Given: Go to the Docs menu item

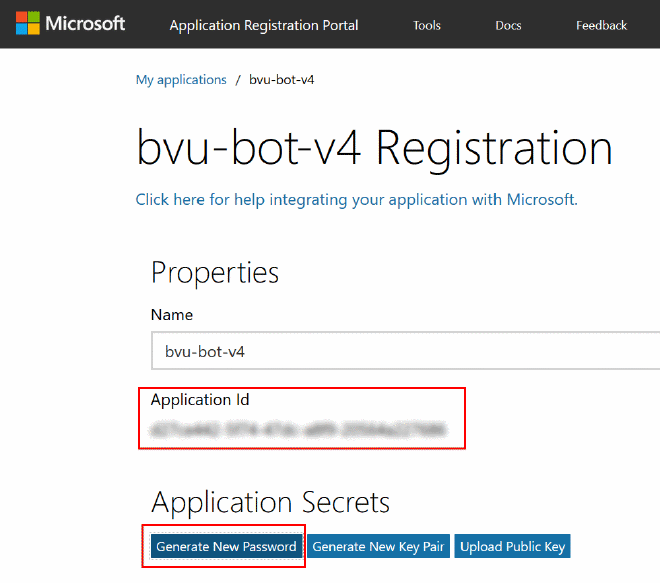Looking at the screenshot, I should click(508, 25).
